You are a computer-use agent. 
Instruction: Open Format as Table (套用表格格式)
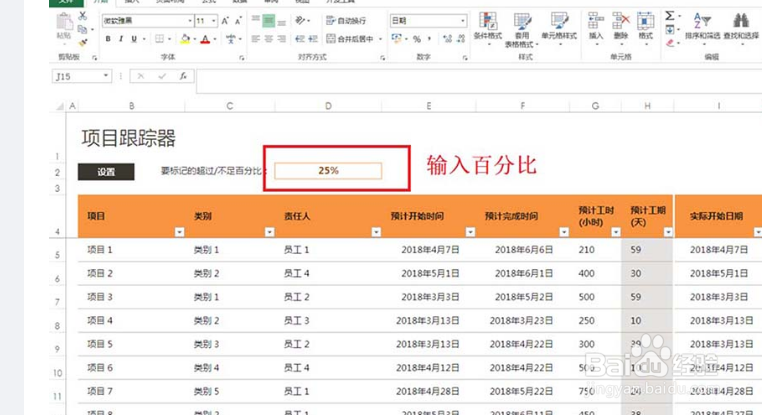522,30
